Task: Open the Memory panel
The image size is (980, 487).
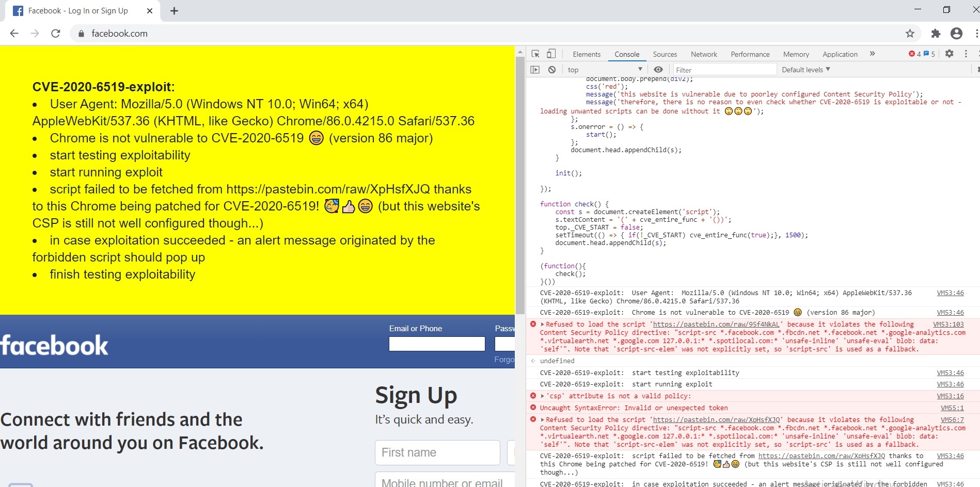Action: [796, 54]
